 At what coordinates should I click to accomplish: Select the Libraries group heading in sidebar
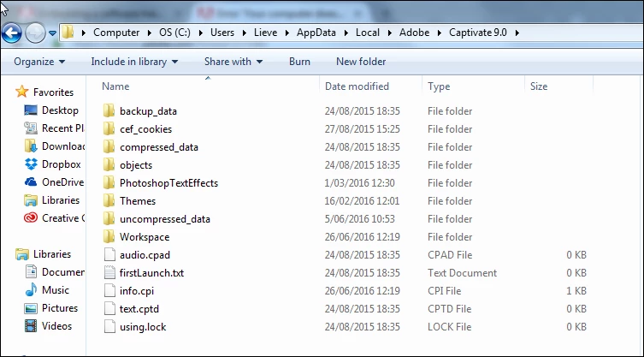point(52,254)
